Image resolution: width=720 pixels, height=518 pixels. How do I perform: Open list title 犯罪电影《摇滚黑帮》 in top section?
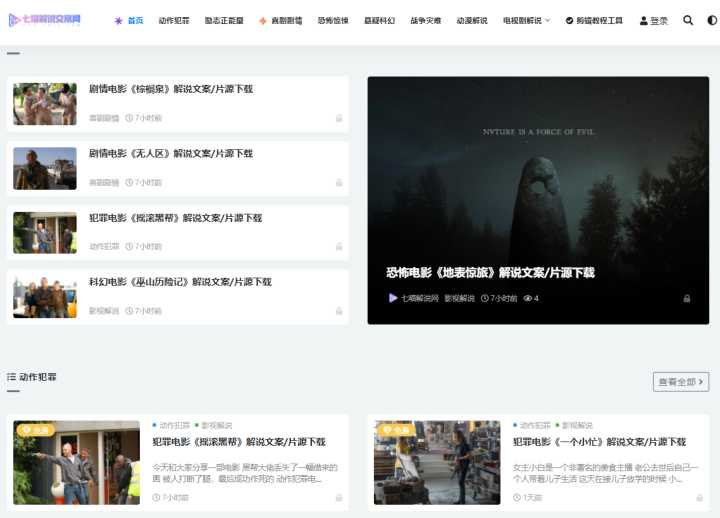point(175,218)
